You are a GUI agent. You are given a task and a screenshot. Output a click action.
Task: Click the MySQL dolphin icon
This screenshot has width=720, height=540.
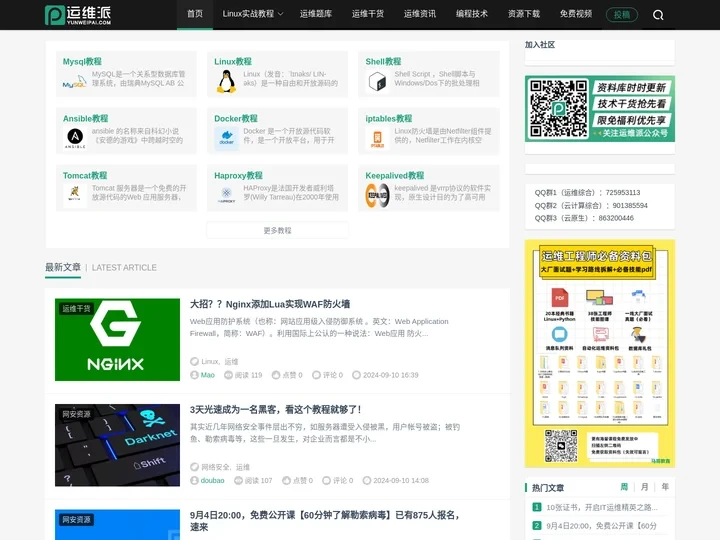[75, 82]
